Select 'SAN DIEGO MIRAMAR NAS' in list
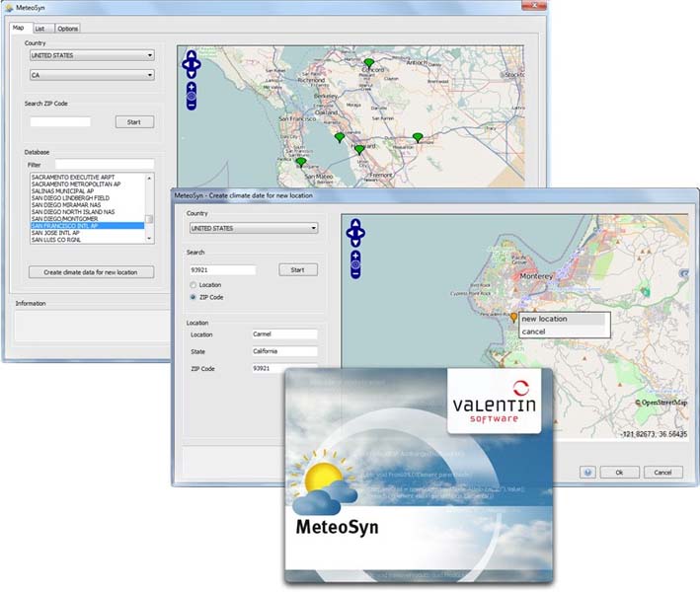 coord(87,205)
